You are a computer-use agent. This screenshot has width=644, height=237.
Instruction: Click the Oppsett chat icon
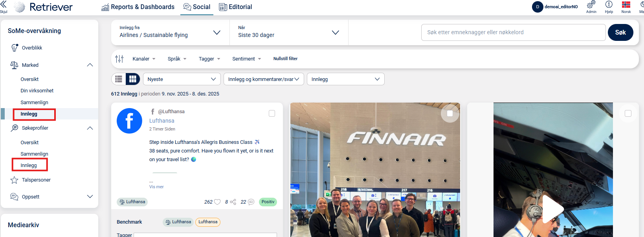pos(14,197)
